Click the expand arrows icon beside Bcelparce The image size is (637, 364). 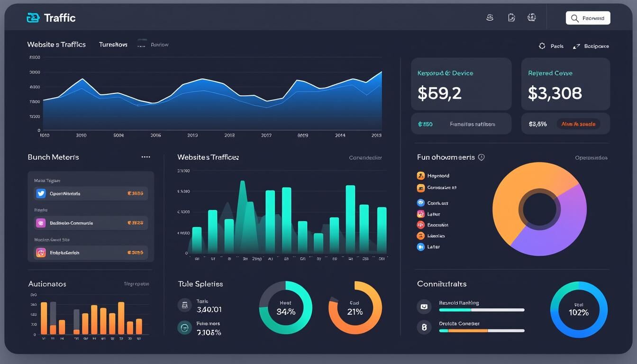(x=576, y=46)
